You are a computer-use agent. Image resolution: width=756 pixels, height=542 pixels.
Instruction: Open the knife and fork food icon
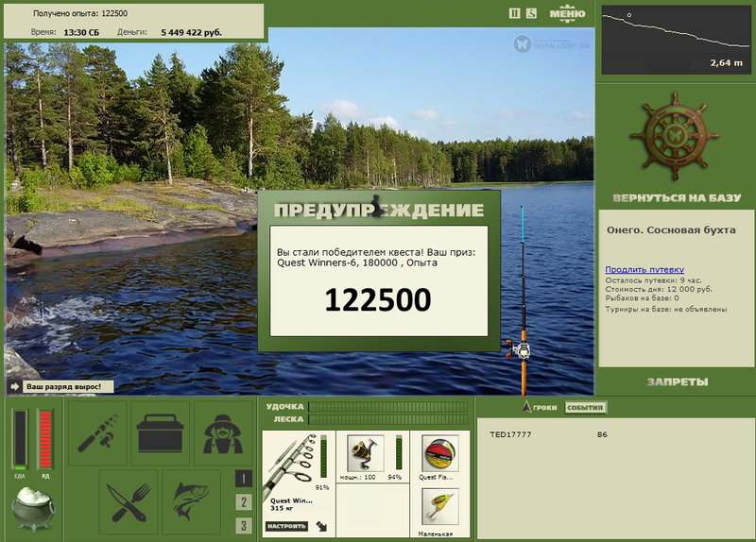point(129,502)
